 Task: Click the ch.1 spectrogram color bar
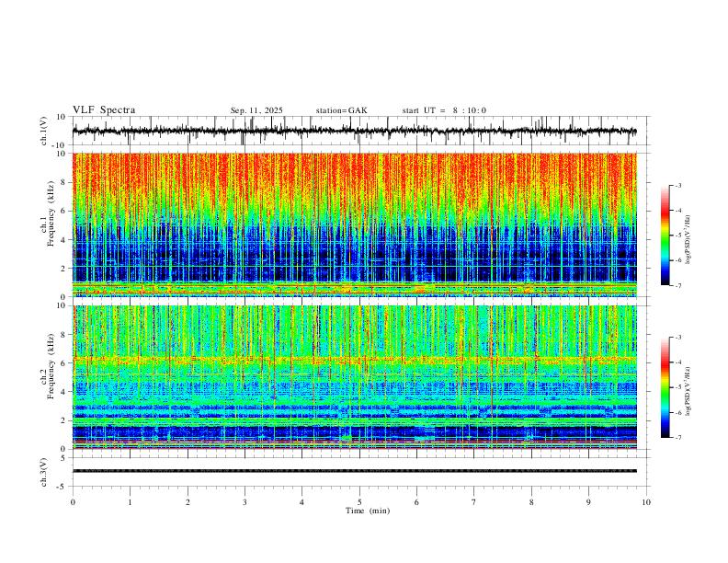665,236
